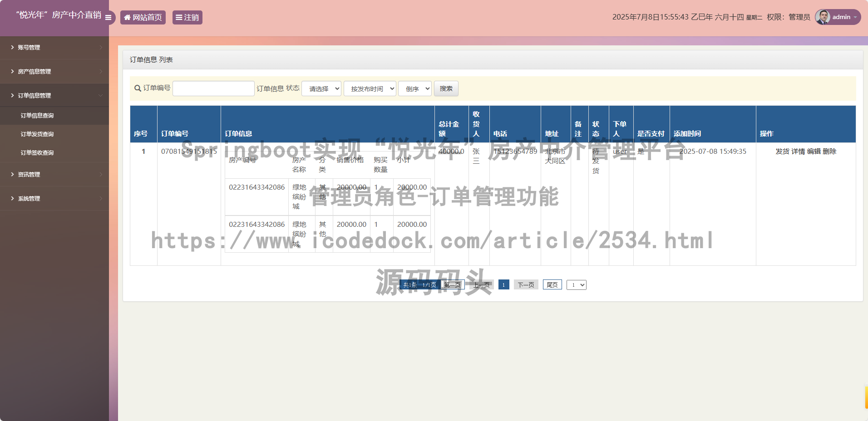
Task: Click the 注销 logout button
Action: [187, 17]
